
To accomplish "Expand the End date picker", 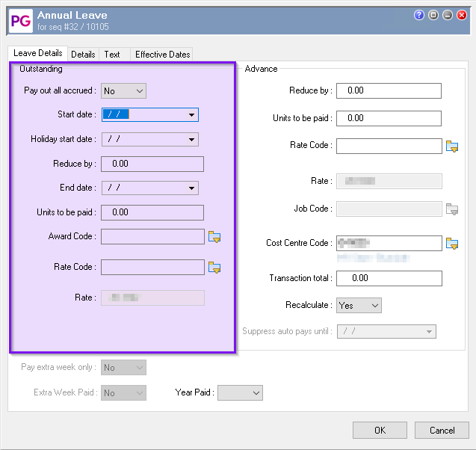I will [191, 188].
